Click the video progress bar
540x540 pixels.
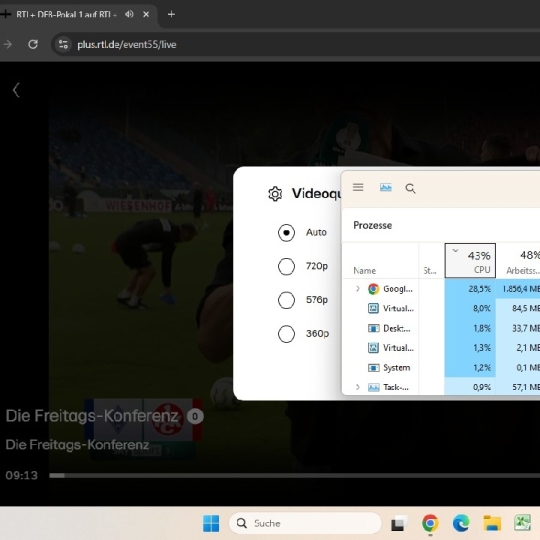pos(294,476)
